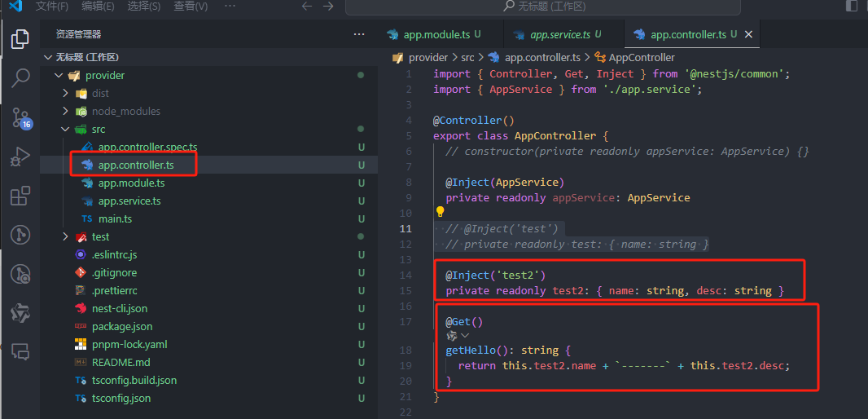This screenshot has height=419, width=868.
Task: Click the AppService type on line 9
Action: [659, 198]
